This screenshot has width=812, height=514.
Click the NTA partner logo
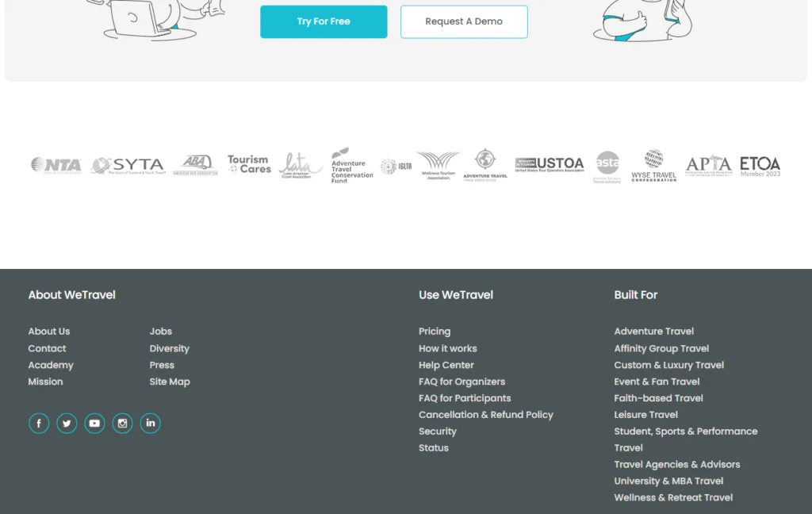[56, 165]
